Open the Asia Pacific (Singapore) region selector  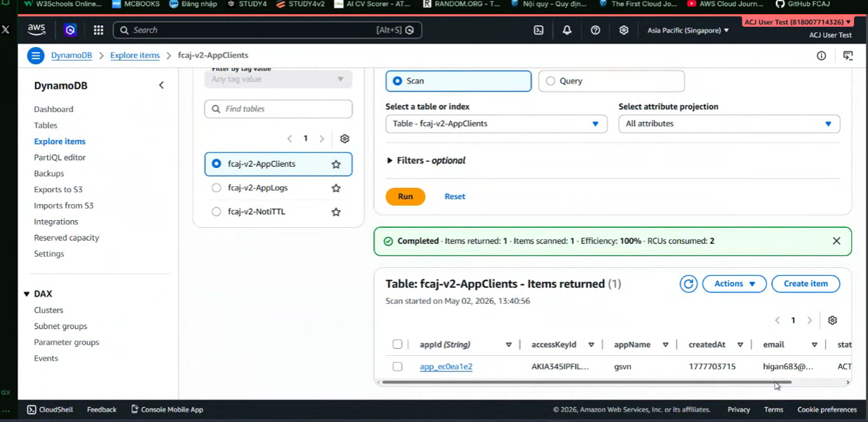coord(688,30)
